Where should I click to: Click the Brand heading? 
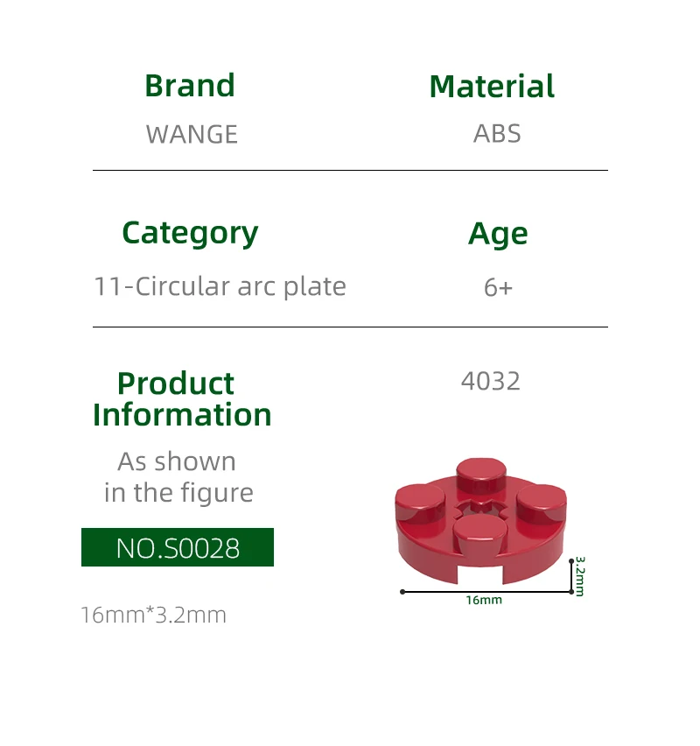(x=190, y=86)
